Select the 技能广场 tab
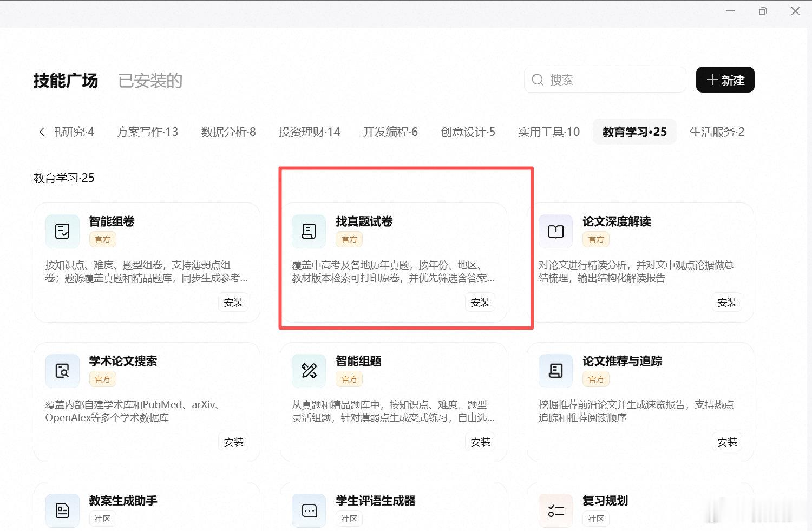This screenshot has width=812, height=531. tap(66, 81)
